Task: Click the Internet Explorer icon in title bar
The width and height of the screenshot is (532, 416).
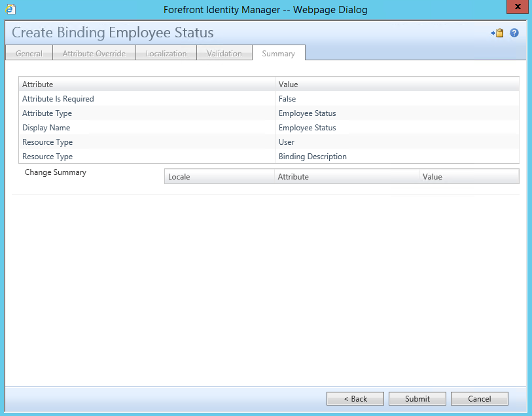Action: click(10, 9)
